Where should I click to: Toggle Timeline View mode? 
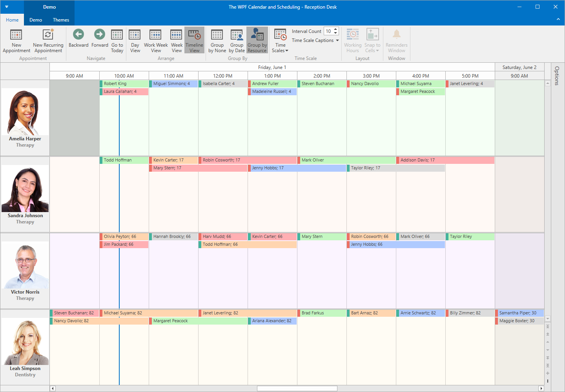[x=194, y=41]
